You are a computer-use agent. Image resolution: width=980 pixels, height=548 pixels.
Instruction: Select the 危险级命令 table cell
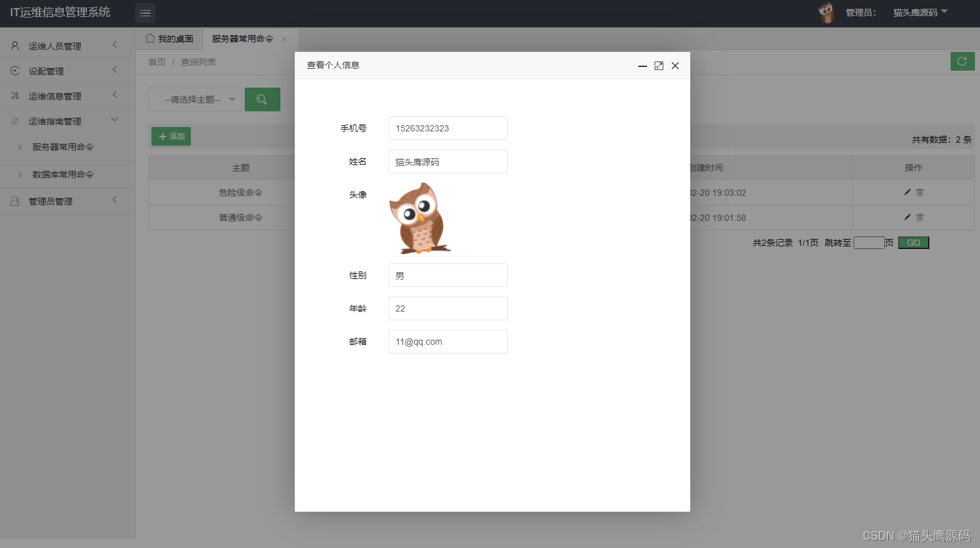click(x=241, y=193)
